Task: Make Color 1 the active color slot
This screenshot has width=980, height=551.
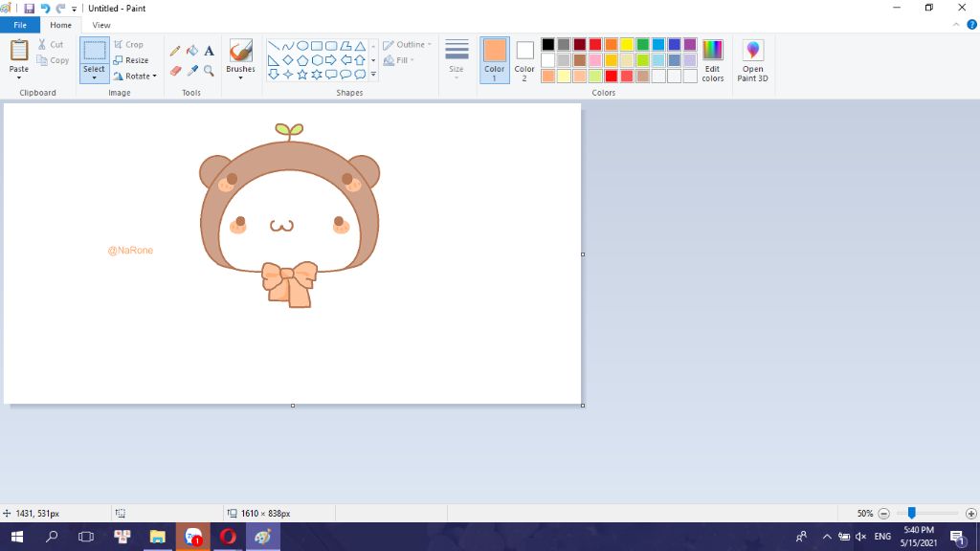Action: coord(495,60)
